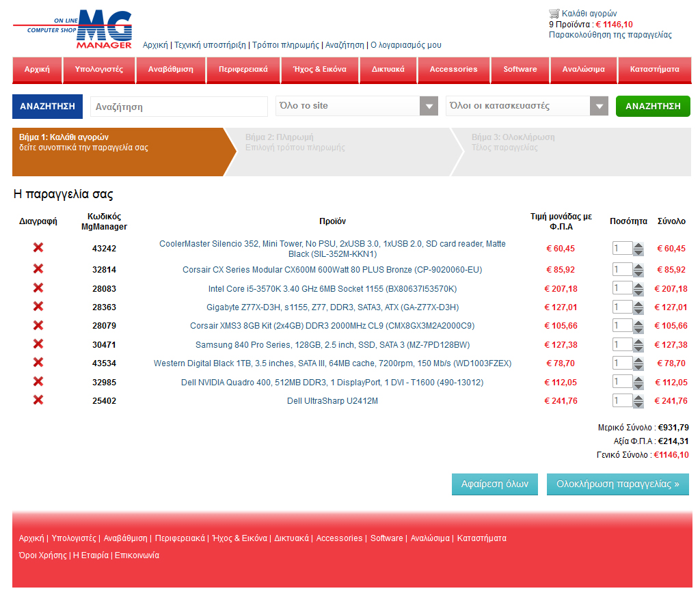Viewport: 700px width, 593px height.
Task: Click the Αναζήτηση link in header menu
Action: [x=345, y=45]
